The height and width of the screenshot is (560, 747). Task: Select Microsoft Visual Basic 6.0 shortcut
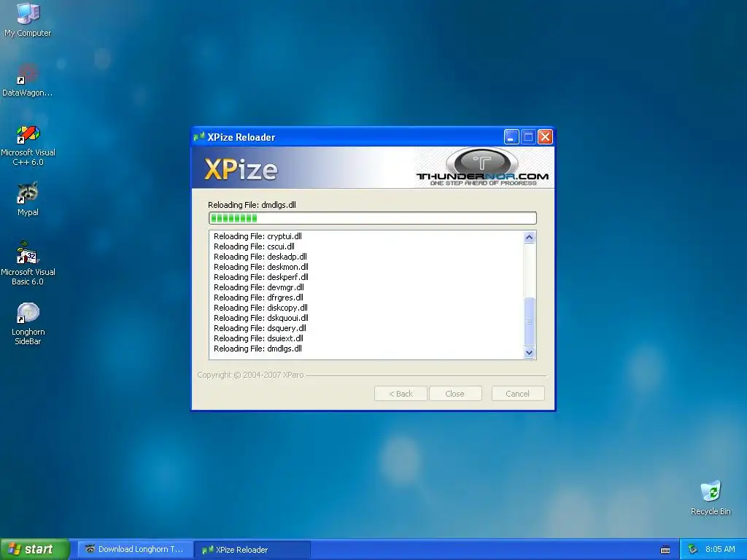[28, 263]
